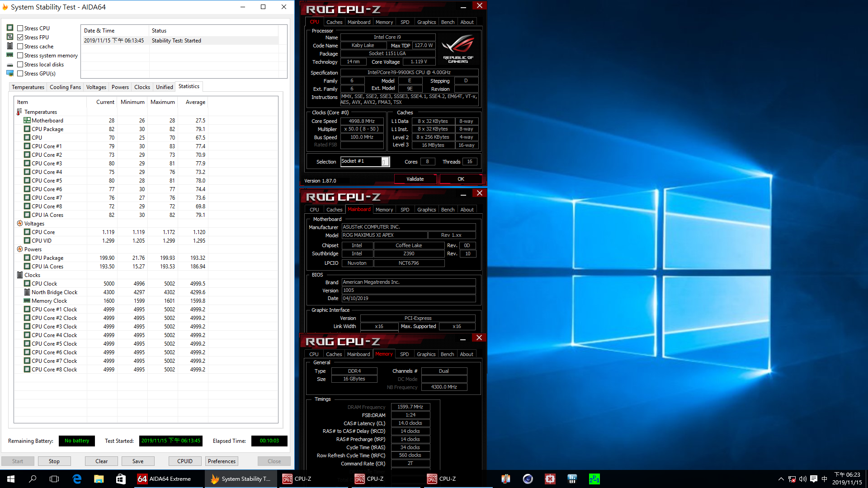Open blue bar-chart taskbar icon
The height and width of the screenshot is (488, 868).
[x=572, y=479]
